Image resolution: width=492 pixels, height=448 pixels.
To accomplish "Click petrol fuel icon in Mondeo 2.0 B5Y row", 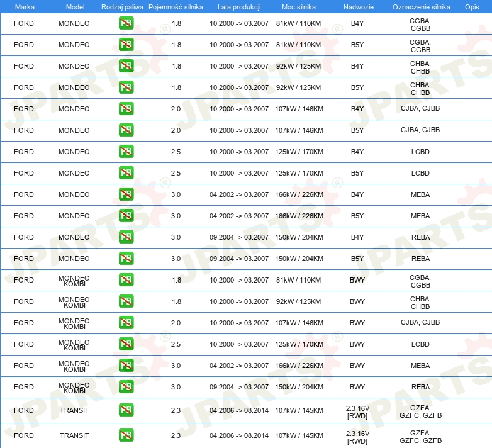I will point(126,130).
